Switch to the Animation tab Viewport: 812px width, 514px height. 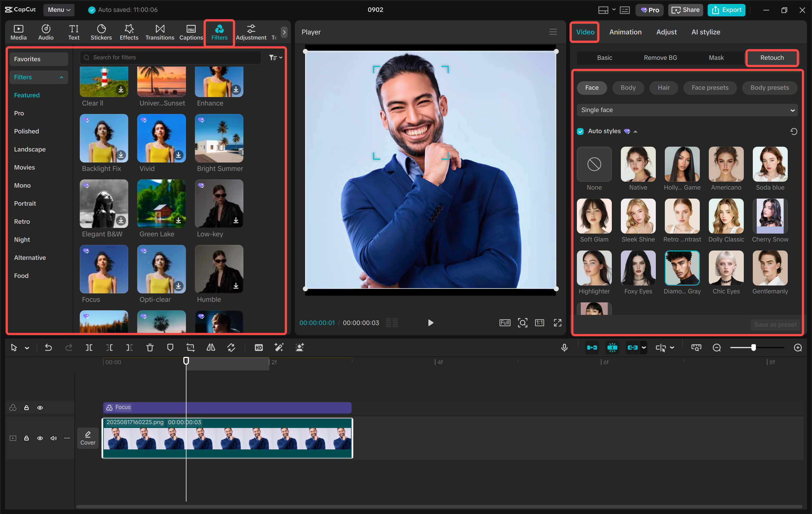(x=626, y=32)
